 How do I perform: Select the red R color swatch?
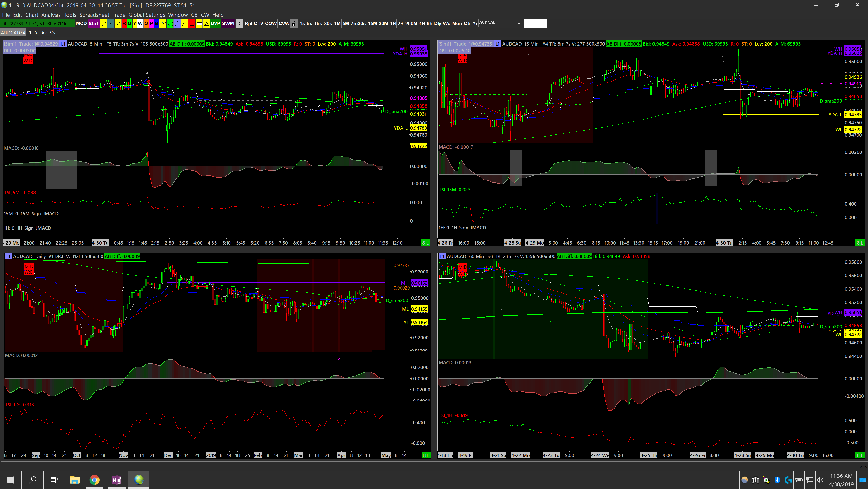coord(124,24)
